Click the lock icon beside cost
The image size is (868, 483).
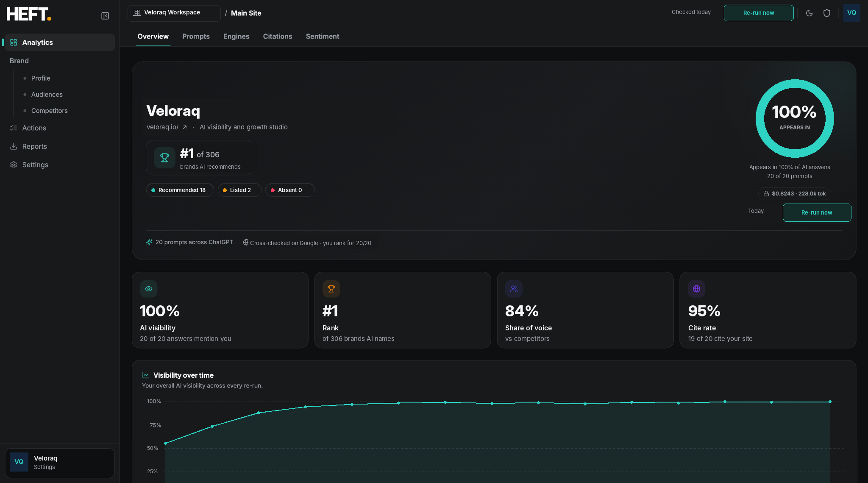coord(766,194)
